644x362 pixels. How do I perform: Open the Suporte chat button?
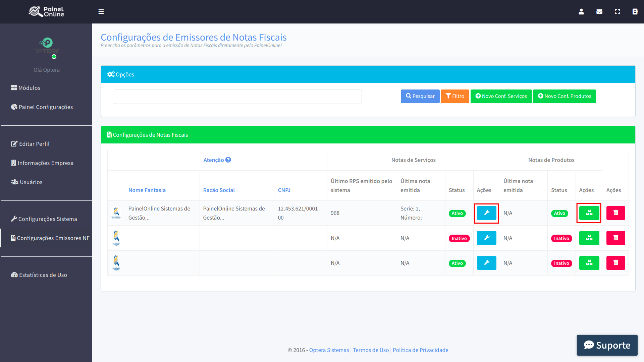coord(607,345)
